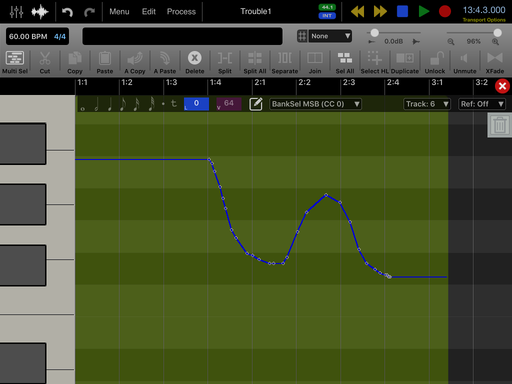Viewport: 512px width, 384px height.
Task: Click the A Paste tool
Action: tap(165, 63)
